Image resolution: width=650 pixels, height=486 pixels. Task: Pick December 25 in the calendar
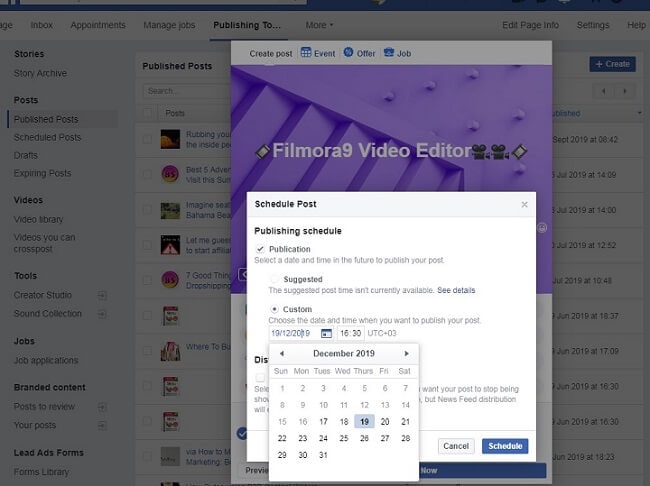tap(344, 438)
